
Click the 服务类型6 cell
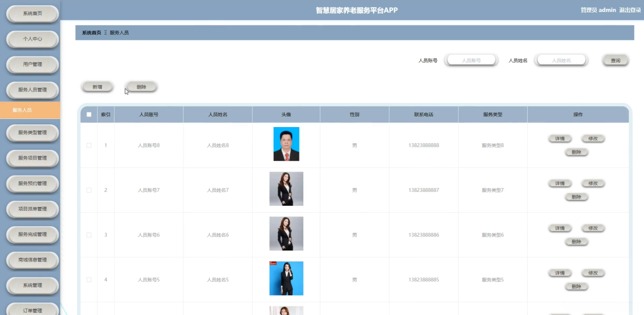(493, 235)
